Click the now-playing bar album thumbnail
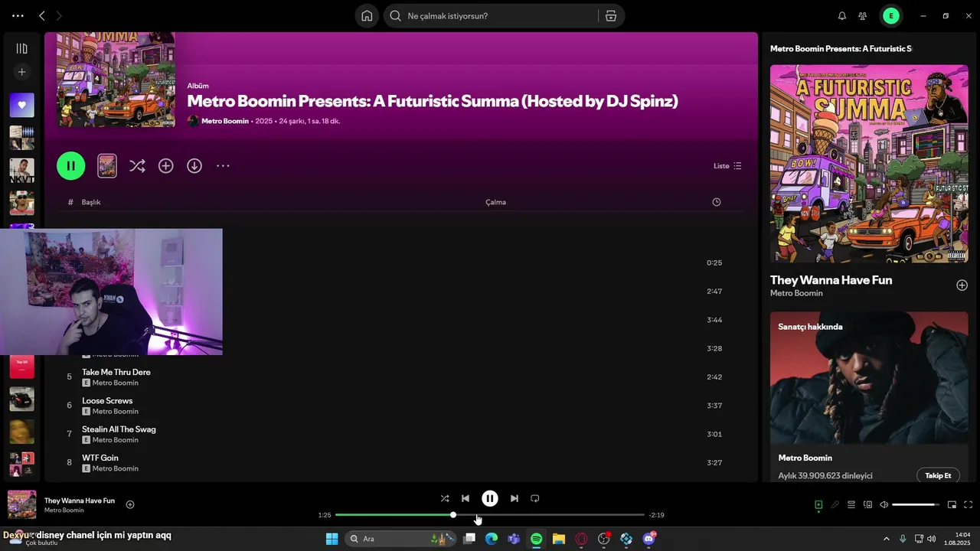The width and height of the screenshot is (980, 551). 21,504
